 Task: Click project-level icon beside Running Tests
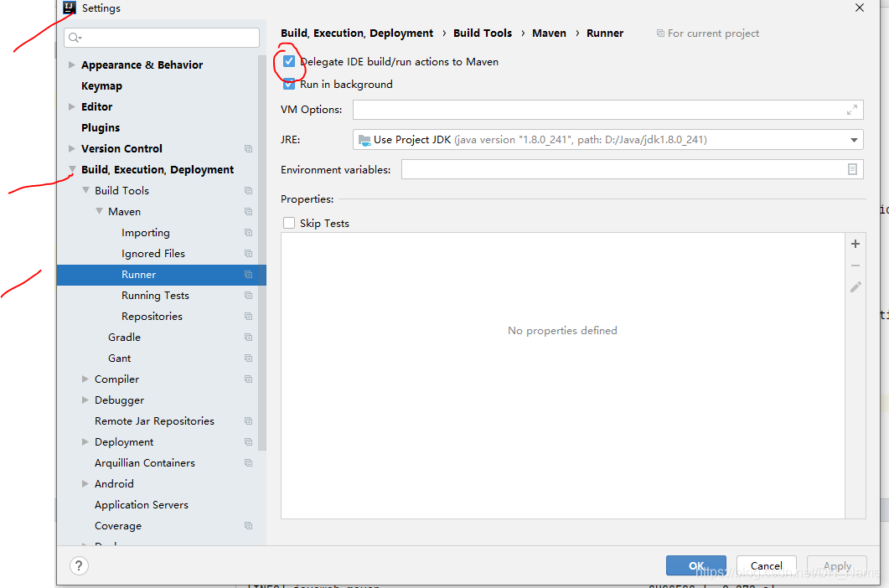coord(248,296)
